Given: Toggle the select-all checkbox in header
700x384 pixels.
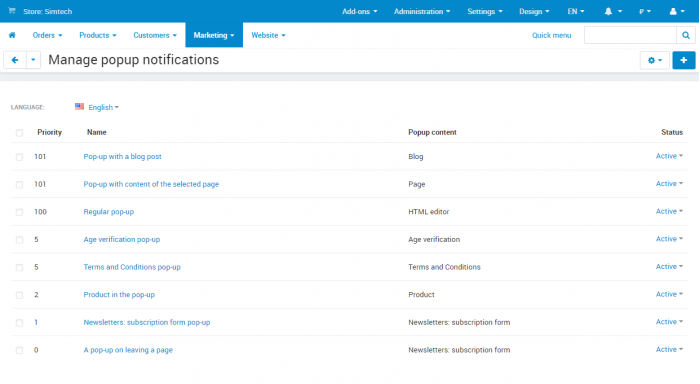Looking at the screenshot, I should pos(19,133).
